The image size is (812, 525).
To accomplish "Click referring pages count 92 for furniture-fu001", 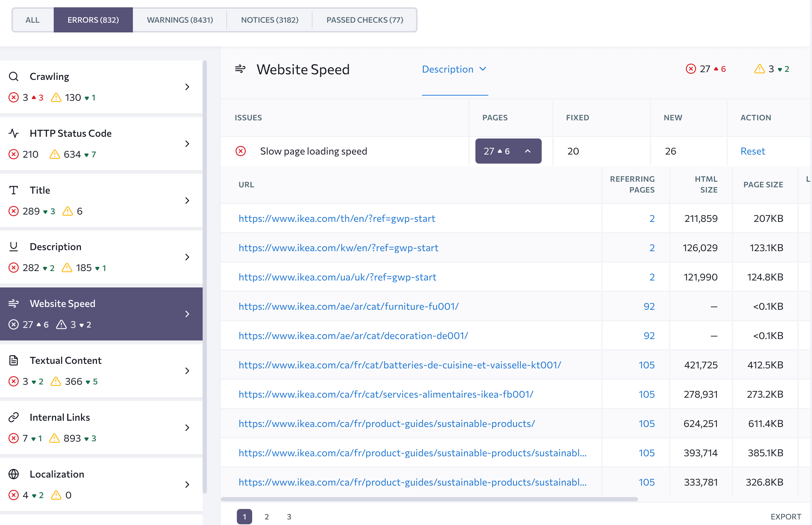I will point(649,306).
